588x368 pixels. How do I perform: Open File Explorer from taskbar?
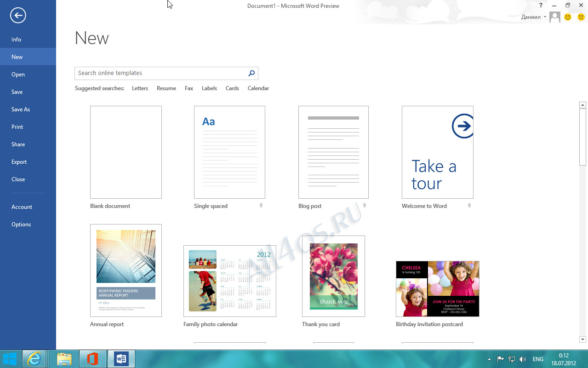click(x=64, y=359)
